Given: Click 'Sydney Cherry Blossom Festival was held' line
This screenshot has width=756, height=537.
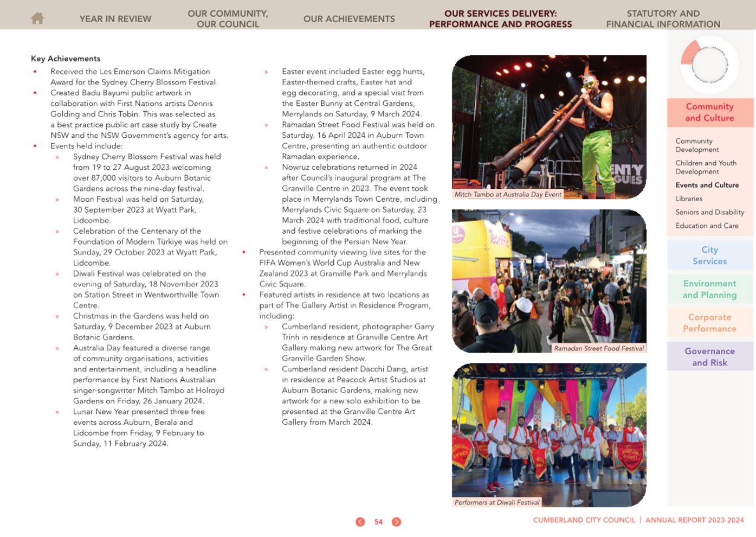Looking at the screenshot, I should click(x=147, y=156).
